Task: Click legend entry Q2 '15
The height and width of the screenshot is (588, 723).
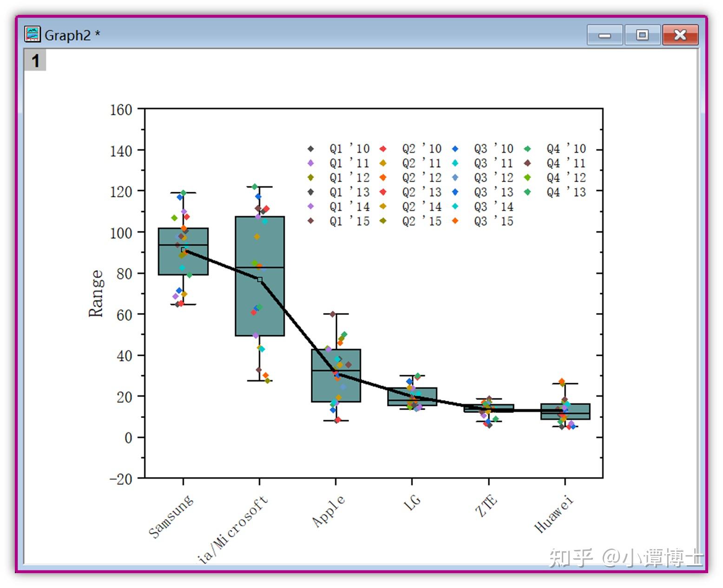Action: [411, 221]
